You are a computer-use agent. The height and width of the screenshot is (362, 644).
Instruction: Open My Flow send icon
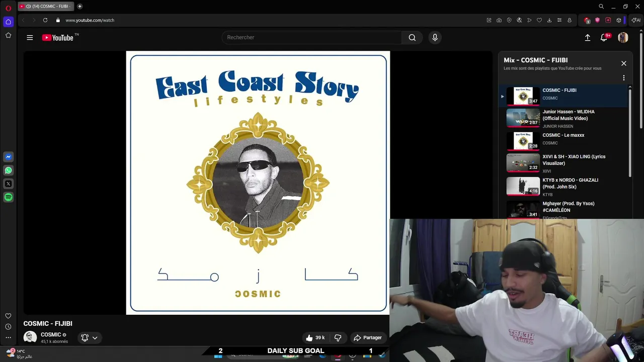(529, 20)
